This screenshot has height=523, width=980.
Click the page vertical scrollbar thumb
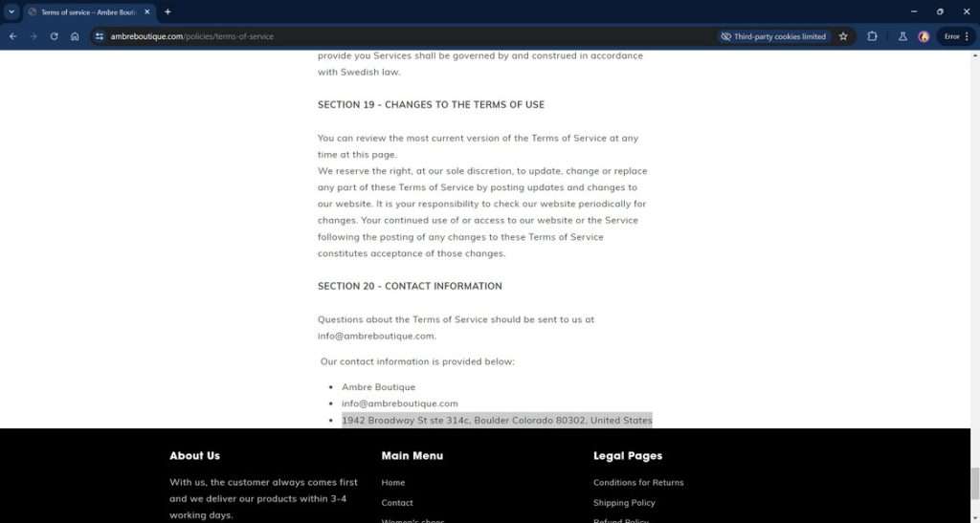pos(975,484)
